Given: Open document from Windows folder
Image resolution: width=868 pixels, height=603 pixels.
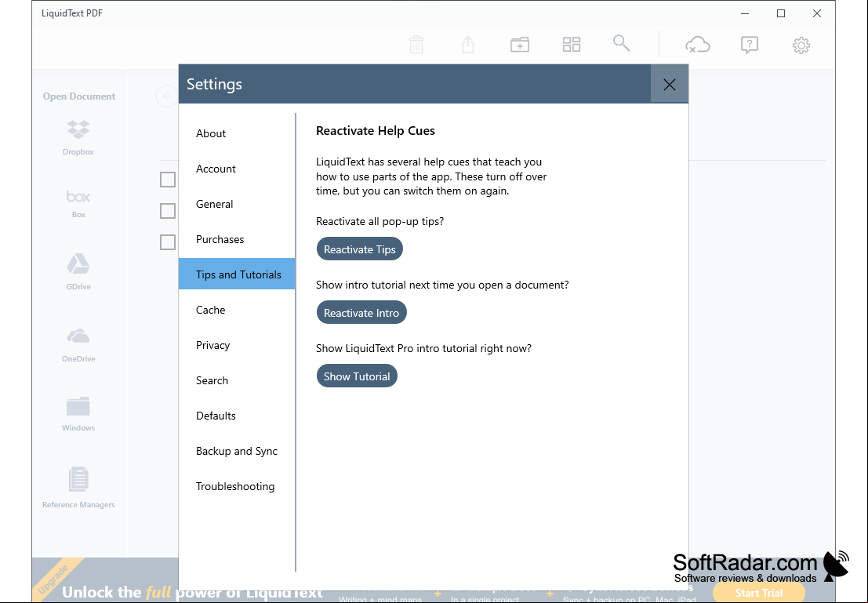Looking at the screenshot, I should [x=78, y=414].
